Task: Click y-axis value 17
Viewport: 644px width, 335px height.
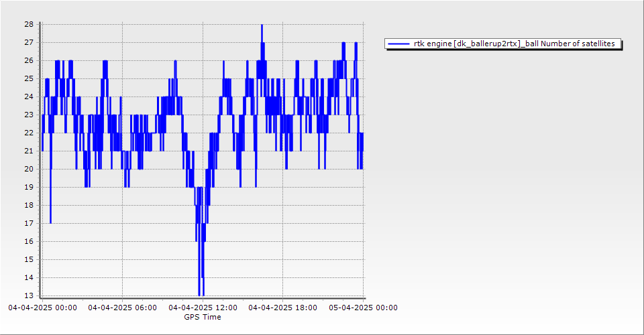Action: tap(29, 224)
